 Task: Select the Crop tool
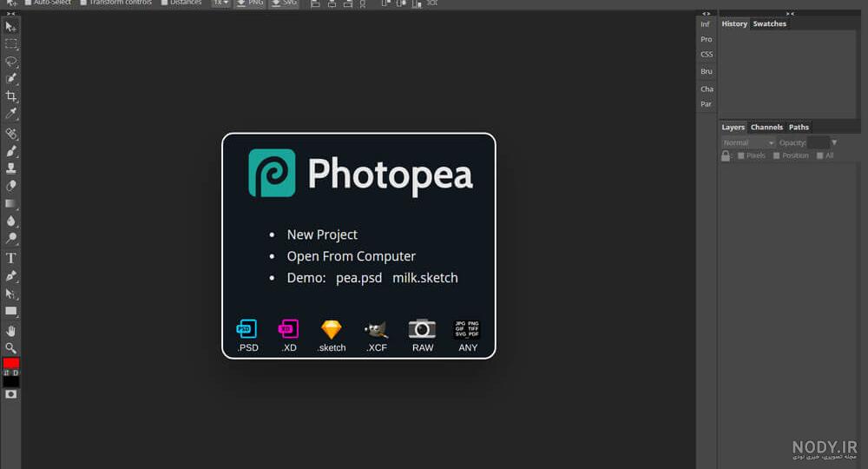(x=10, y=96)
